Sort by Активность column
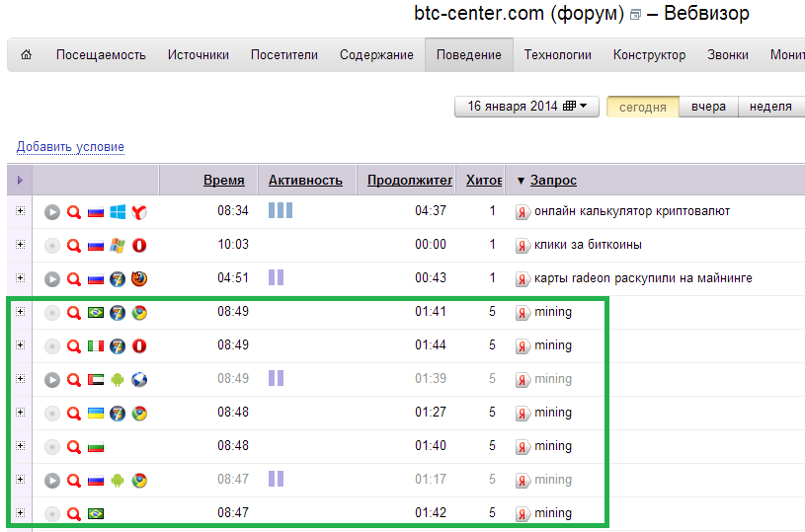 coord(305,180)
